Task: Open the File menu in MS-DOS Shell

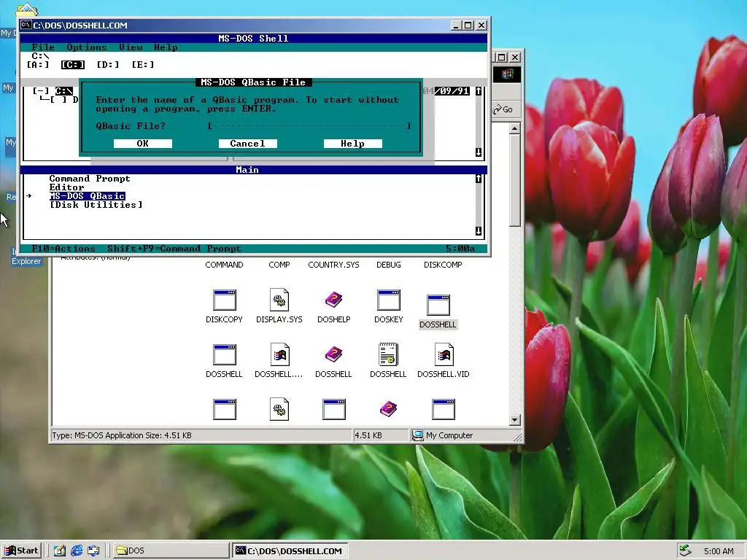Action: tap(43, 47)
